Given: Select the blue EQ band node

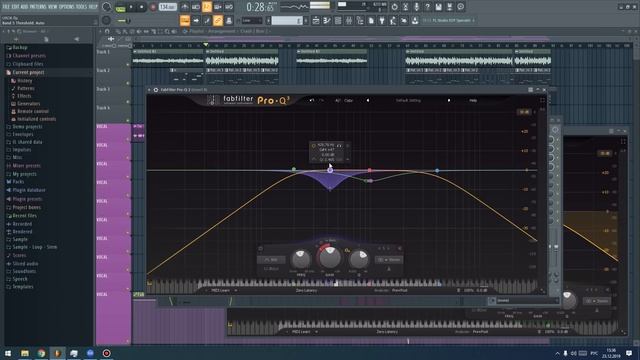Looking at the screenshot, I should [437, 170].
